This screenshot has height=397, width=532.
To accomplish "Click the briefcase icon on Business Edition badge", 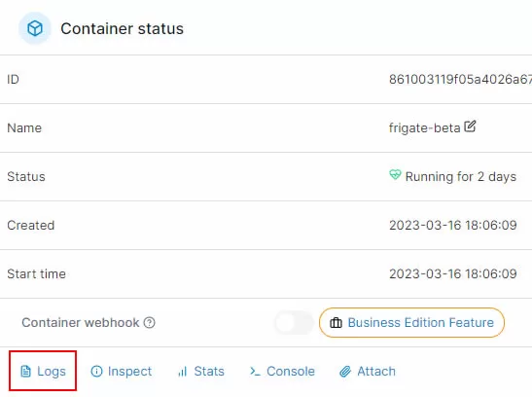I will [x=336, y=323].
